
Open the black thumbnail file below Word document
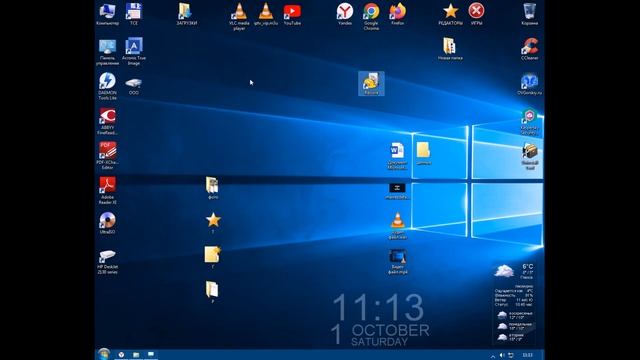tap(397, 191)
